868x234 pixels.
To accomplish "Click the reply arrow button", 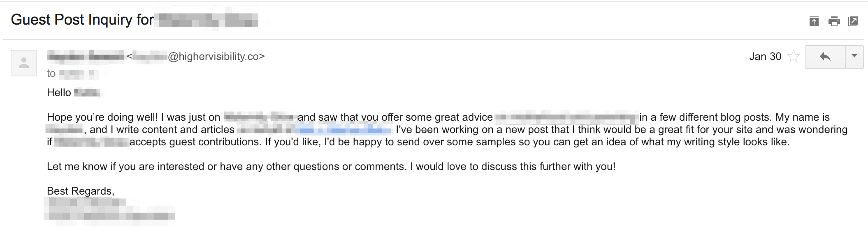I will pyautogui.click(x=825, y=57).
